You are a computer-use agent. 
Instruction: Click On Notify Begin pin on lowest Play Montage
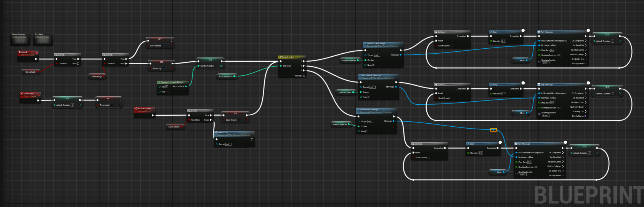[562, 166]
